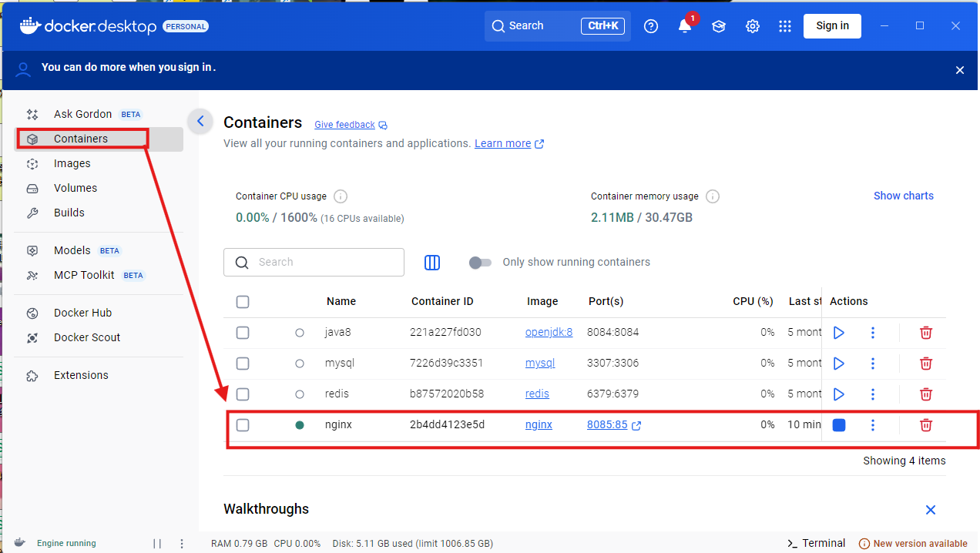Viewport: 980px width, 553px height.
Task: Open Extensions in sidebar
Action: (99, 375)
